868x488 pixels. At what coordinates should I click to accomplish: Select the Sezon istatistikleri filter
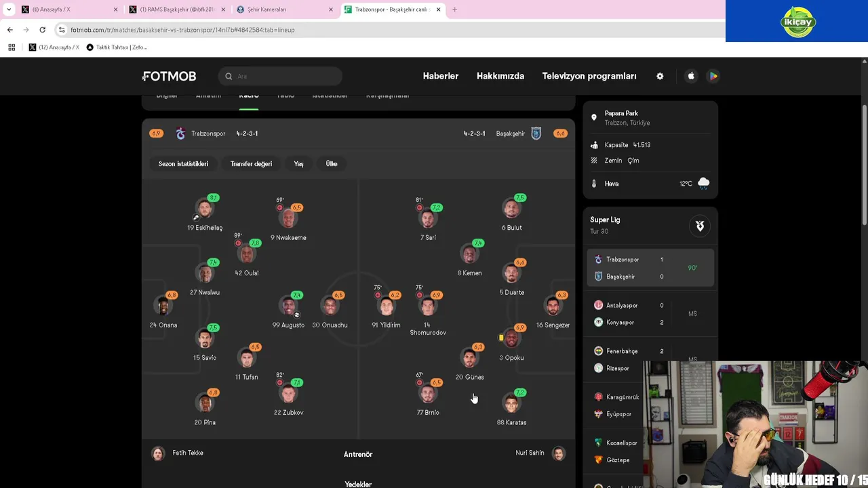click(183, 163)
